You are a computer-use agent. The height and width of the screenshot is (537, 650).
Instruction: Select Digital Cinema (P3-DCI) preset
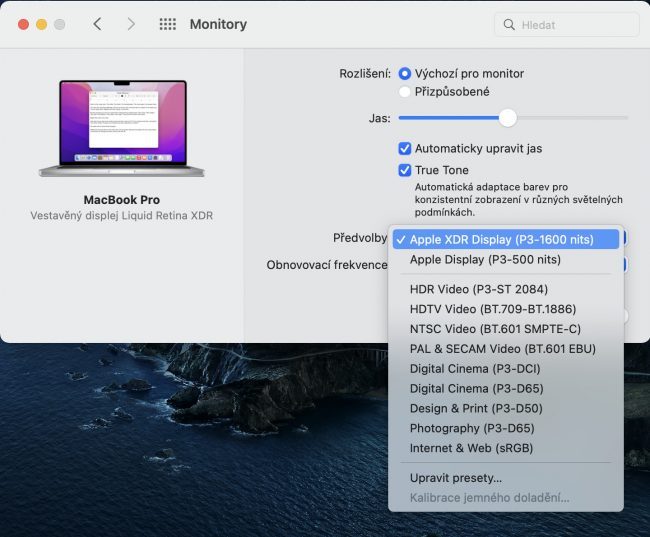click(x=506, y=369)
